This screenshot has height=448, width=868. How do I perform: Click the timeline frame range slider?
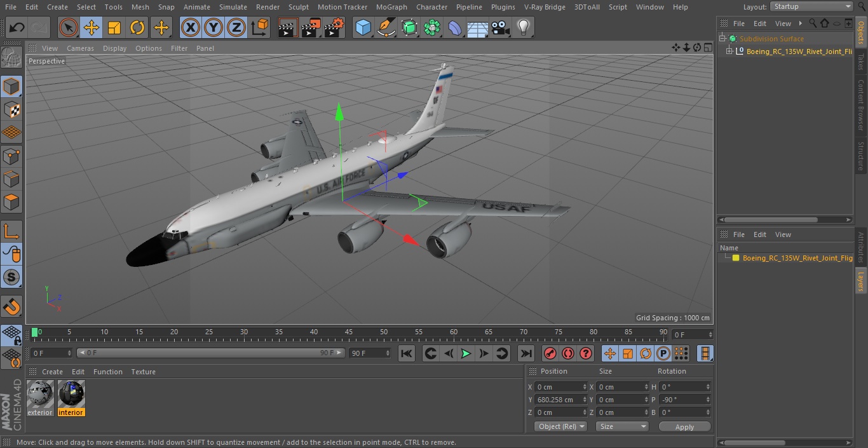point(211,353)
